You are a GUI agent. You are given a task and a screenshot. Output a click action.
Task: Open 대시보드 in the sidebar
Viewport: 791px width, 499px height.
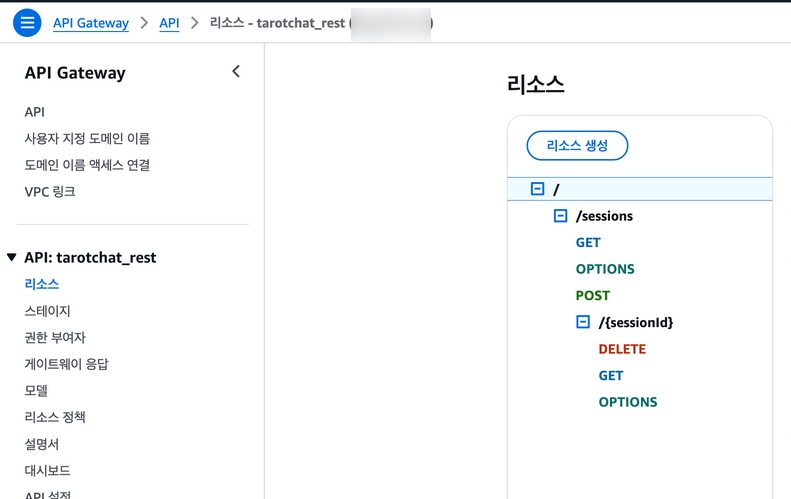[x=47, y=471]
